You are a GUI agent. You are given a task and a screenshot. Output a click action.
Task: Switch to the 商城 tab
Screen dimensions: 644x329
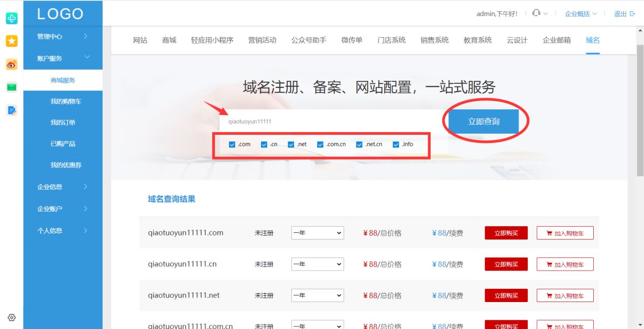(169, 40)
